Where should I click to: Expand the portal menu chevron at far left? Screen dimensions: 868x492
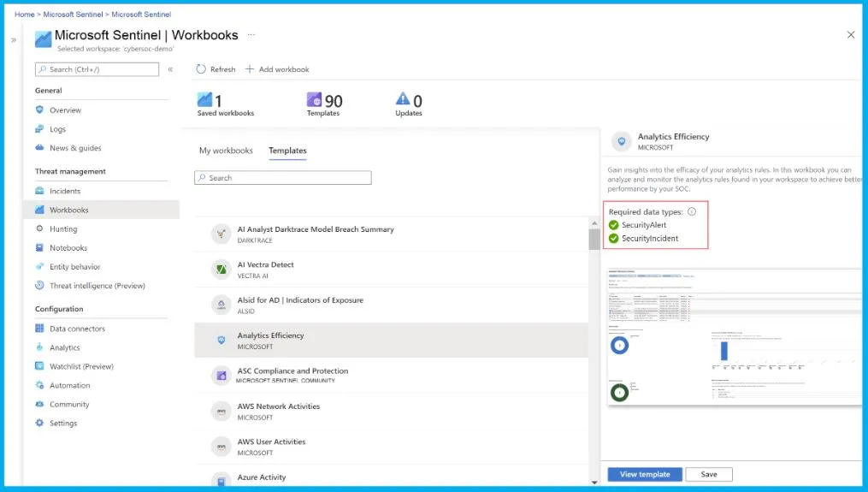[x=14, y=39]
